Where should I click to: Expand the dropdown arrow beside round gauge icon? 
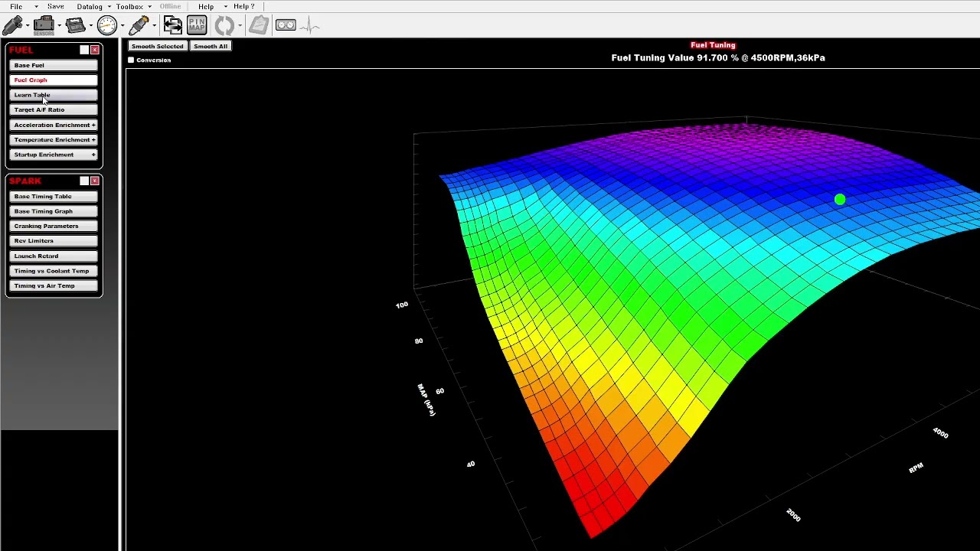click(x=122, y=26)
